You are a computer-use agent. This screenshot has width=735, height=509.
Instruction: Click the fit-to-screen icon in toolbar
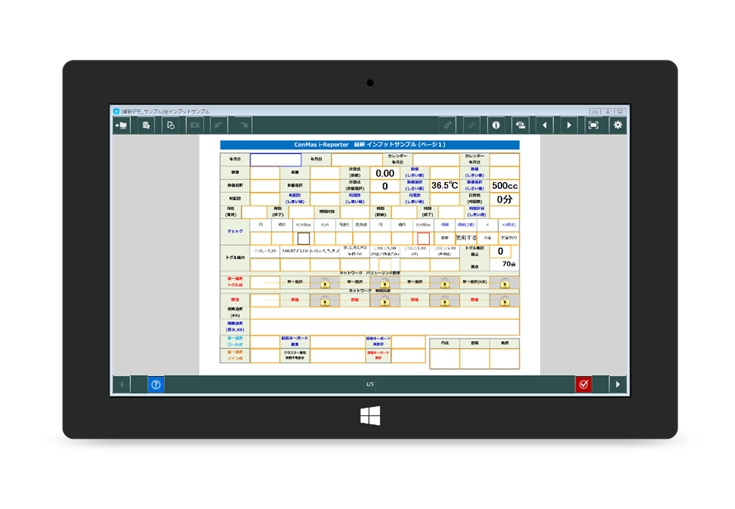point(593,125)
